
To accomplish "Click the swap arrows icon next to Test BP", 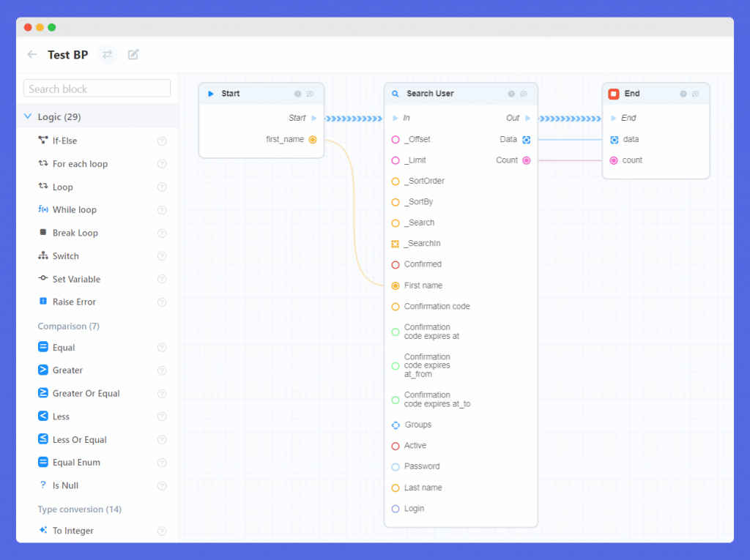I will [x=108, y=54].
